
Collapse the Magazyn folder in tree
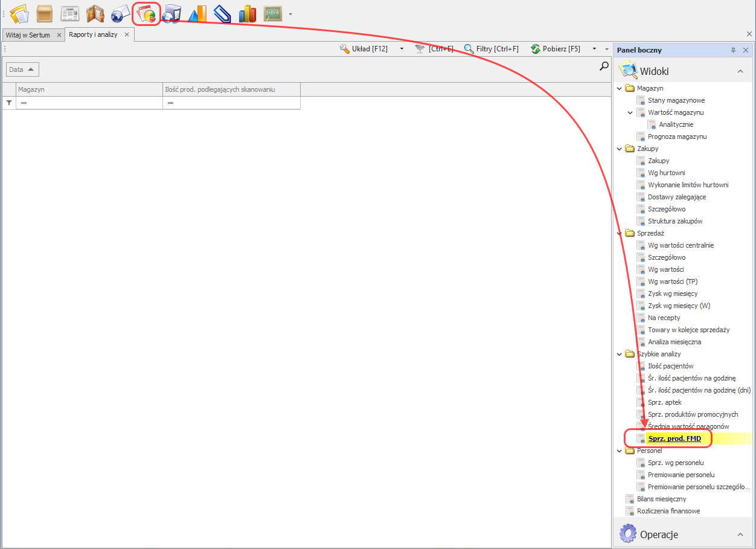[620, 88]
